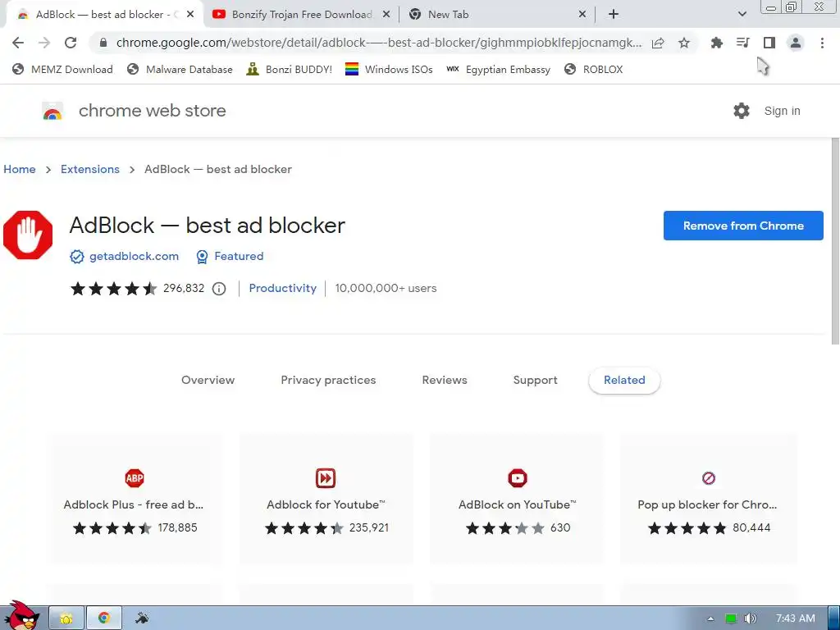
Task: Open the Windows ISOs bookmark
Action: pos(389,69)
